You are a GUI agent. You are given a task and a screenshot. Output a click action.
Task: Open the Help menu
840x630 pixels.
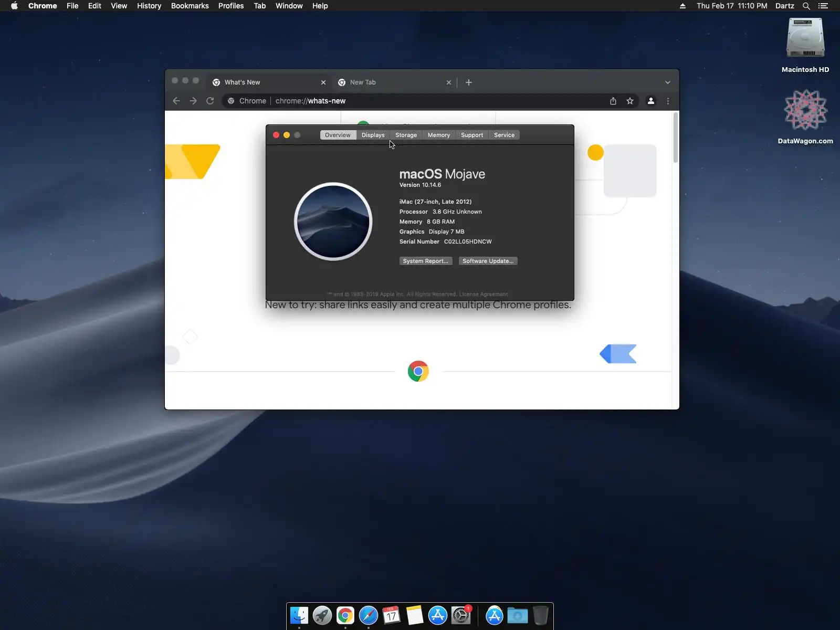click(x=320, y=6)
